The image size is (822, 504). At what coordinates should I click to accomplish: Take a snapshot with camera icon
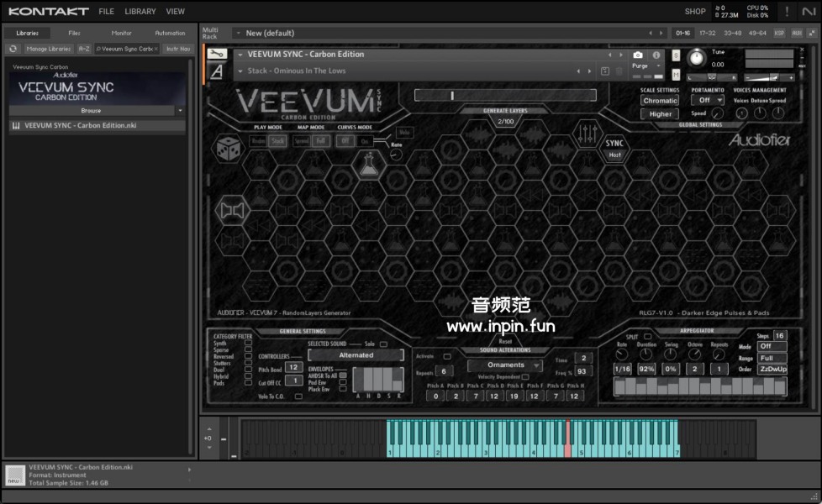pyautogui.click(x=637, y=55)
